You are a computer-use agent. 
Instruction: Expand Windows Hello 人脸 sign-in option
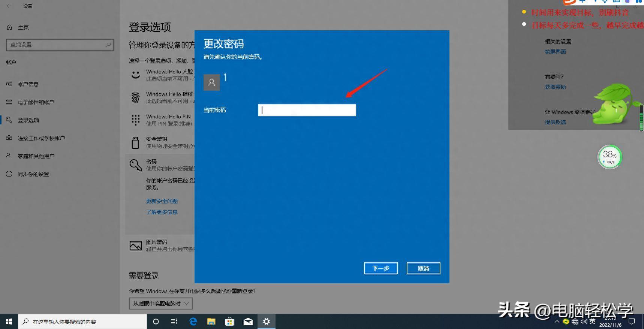coord(161,75)
